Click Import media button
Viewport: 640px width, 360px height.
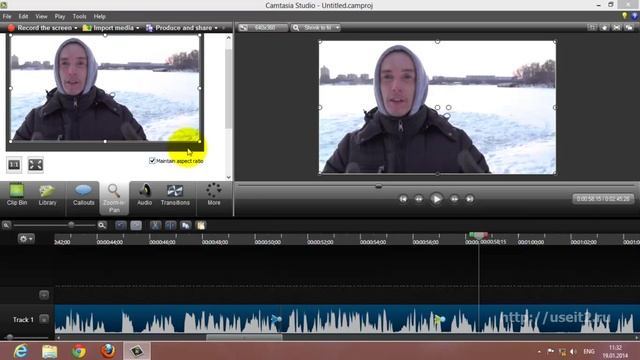[108, 28]
